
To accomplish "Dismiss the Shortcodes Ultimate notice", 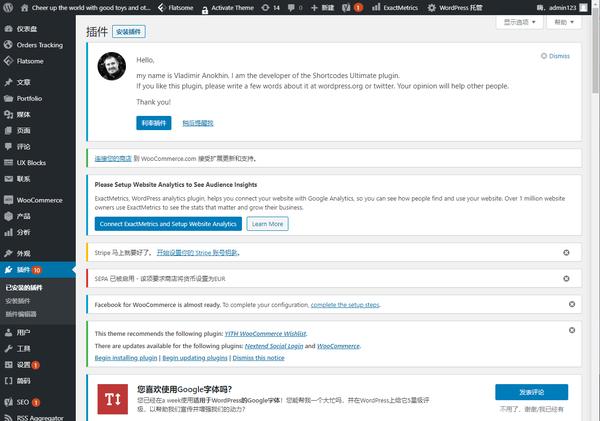I will coord(555,56).
